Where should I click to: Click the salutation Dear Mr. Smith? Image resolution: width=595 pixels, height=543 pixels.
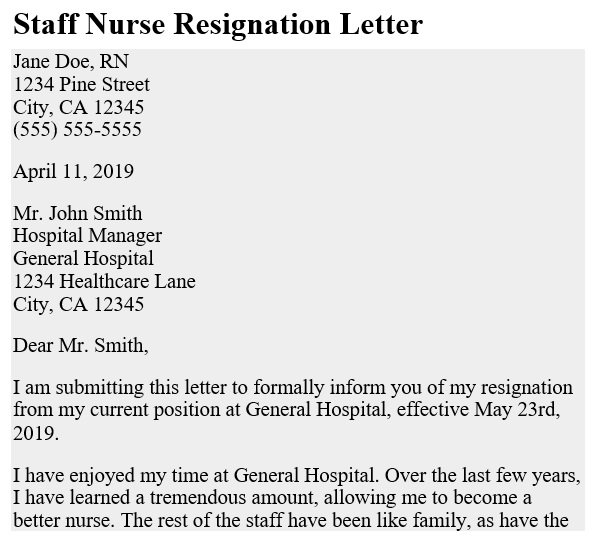click(x=81, y=346)
